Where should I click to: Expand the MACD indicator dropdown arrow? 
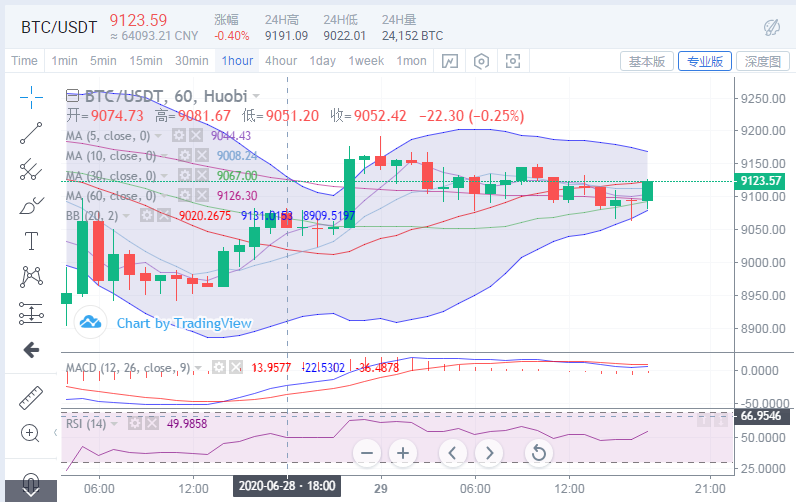pos(200,368)
